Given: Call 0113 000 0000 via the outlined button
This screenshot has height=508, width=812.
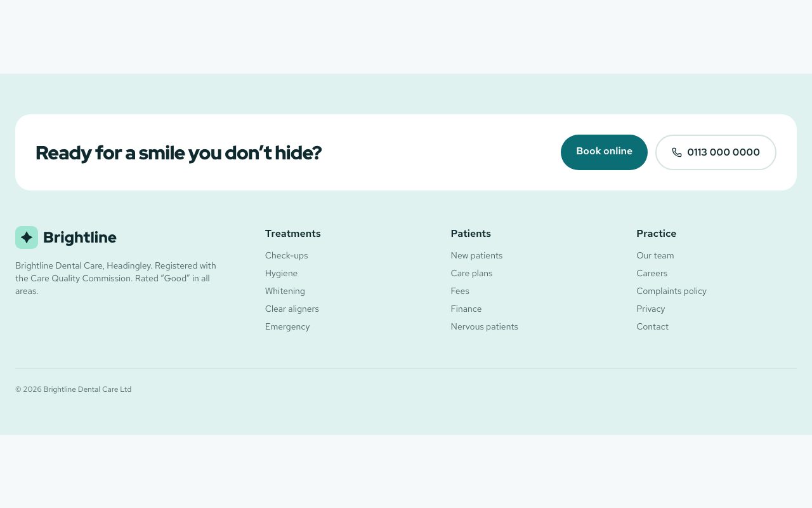Looking at the screenshot, I should coord(716,152).
